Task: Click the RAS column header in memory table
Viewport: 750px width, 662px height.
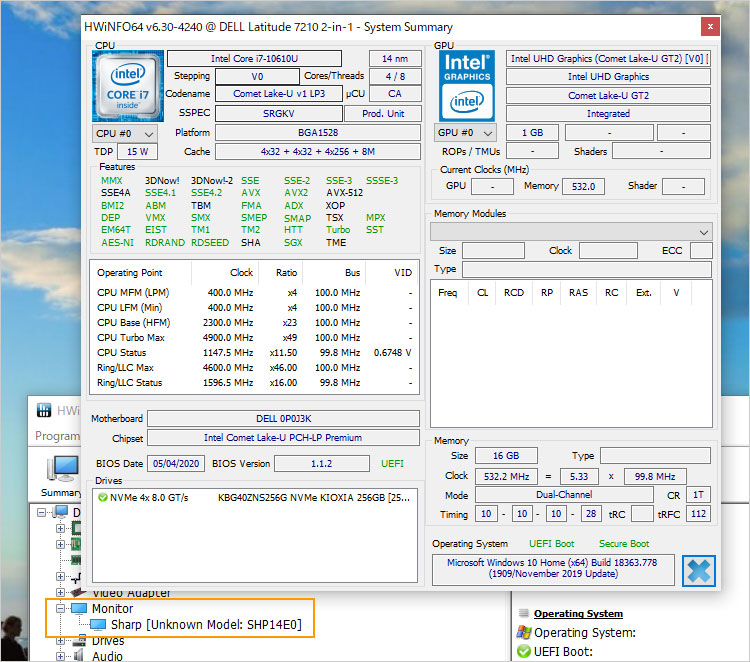Action: point(578,292)
